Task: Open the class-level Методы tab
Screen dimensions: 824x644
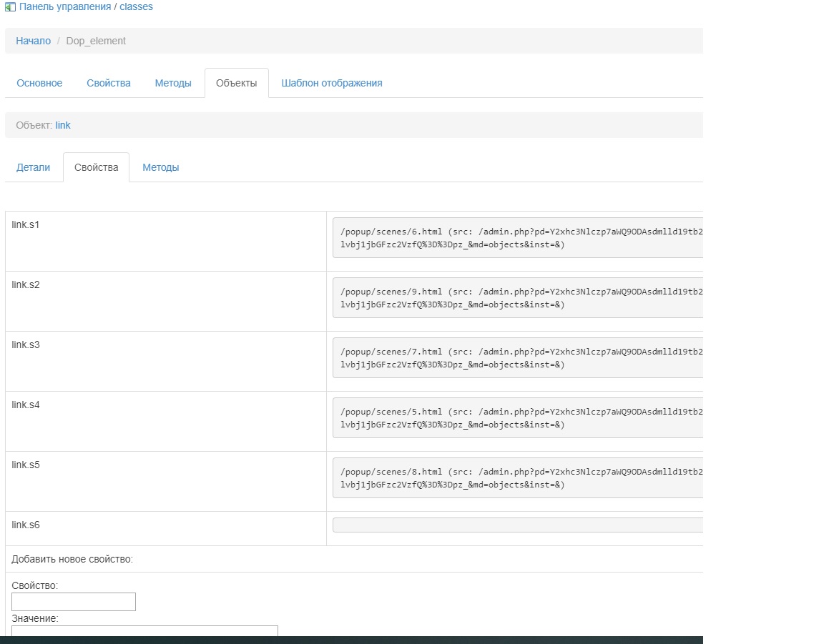Action: coord(173,83)
